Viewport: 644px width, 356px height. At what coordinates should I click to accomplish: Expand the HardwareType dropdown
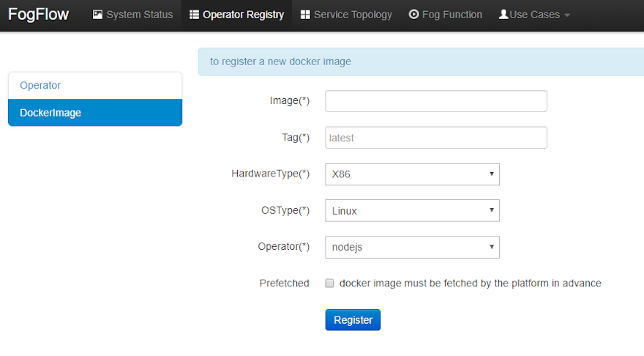[412, 174]
